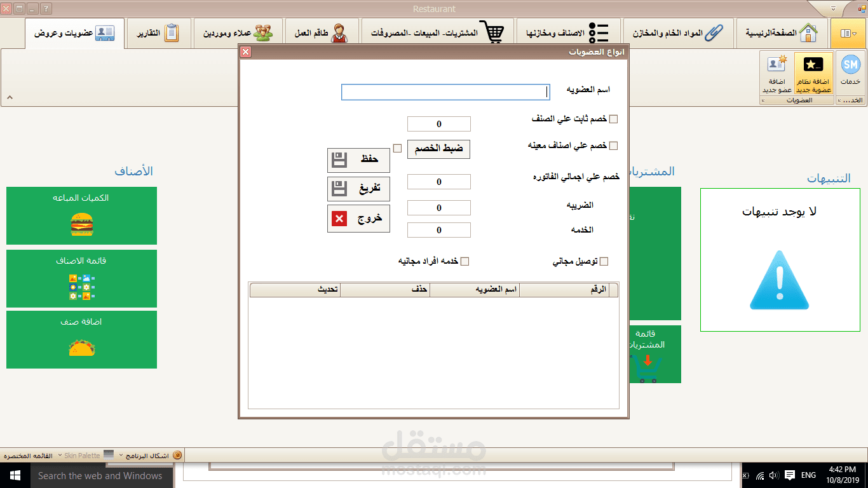Screen dimensions: 868x488
Task: Switch to الاصناف ومخازنها tab
Action: pos(569,33)
